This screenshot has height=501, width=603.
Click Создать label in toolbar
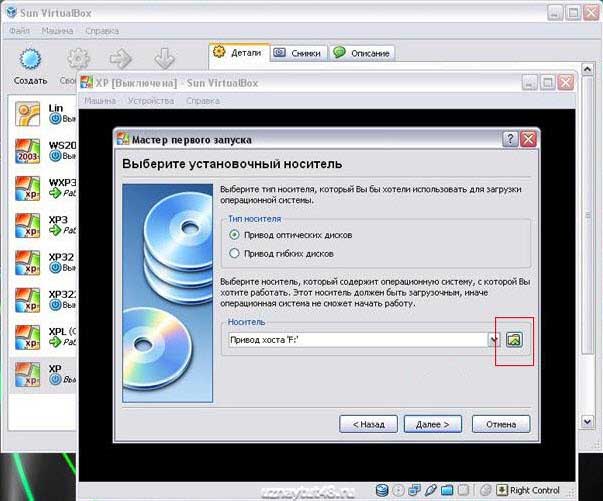31,81
